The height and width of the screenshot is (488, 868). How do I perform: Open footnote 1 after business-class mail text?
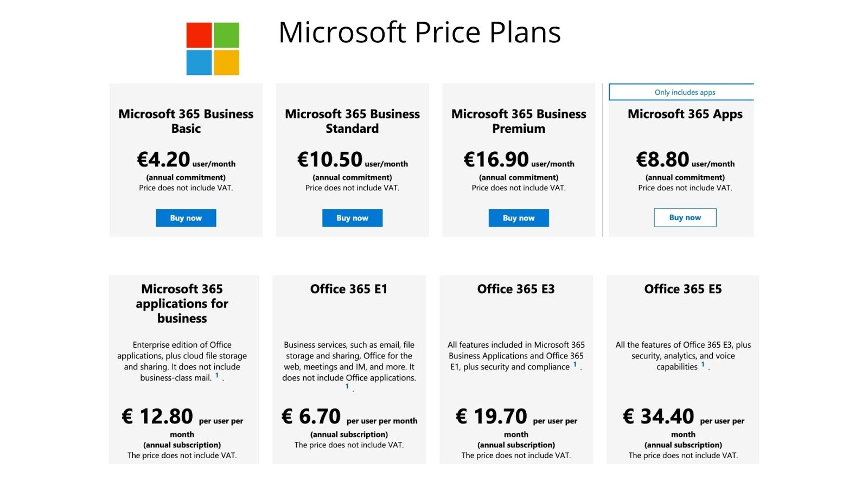click(x=217, y=375)
